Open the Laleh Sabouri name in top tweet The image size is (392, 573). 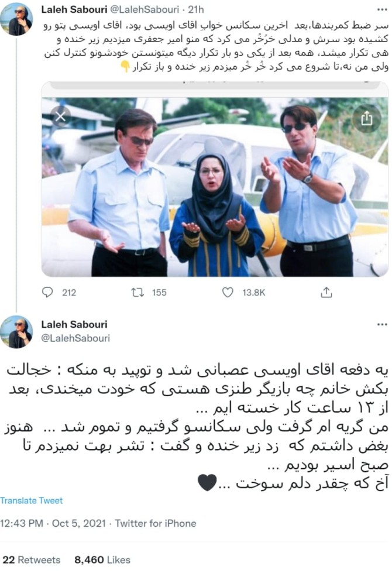[x=74, y=9]
